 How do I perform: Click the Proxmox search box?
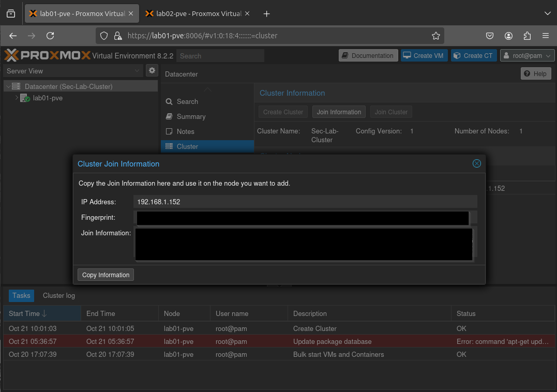(220, 56)
